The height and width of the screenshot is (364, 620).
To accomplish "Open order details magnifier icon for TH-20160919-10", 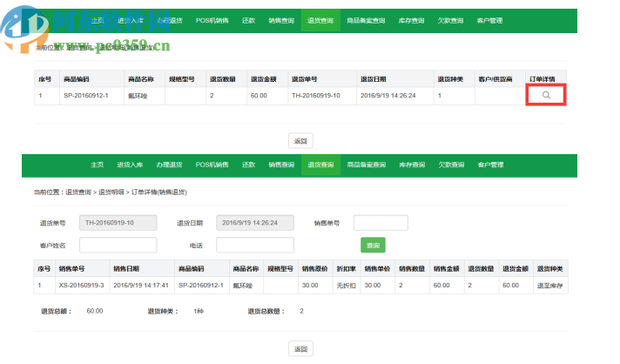I will click(x=546, y=95).
